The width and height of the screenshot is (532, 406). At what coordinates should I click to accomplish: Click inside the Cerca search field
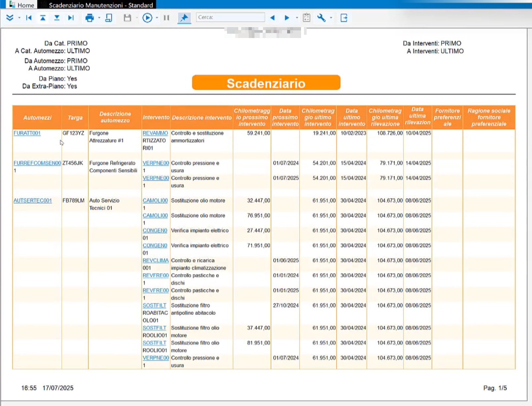230,17
